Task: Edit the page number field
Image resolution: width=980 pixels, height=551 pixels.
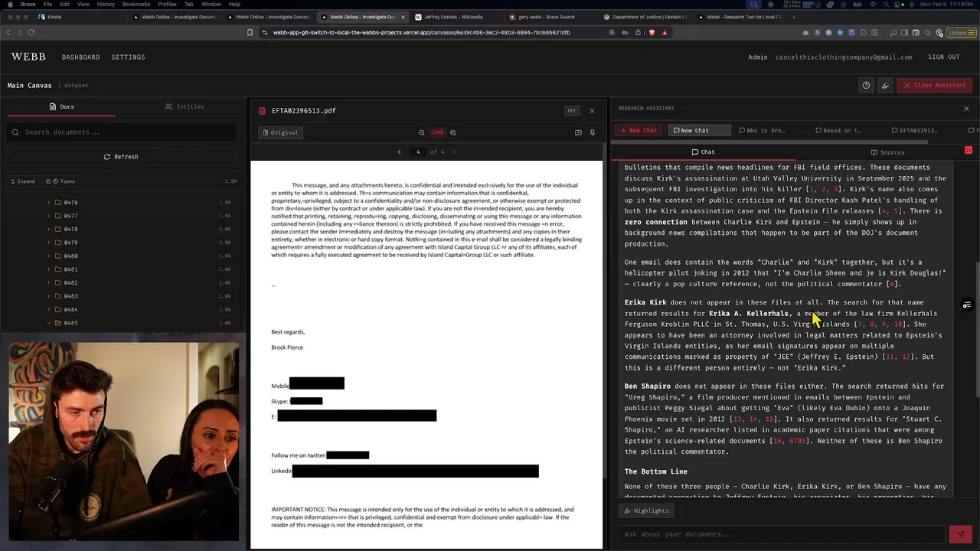Action: tap(418, 152)
